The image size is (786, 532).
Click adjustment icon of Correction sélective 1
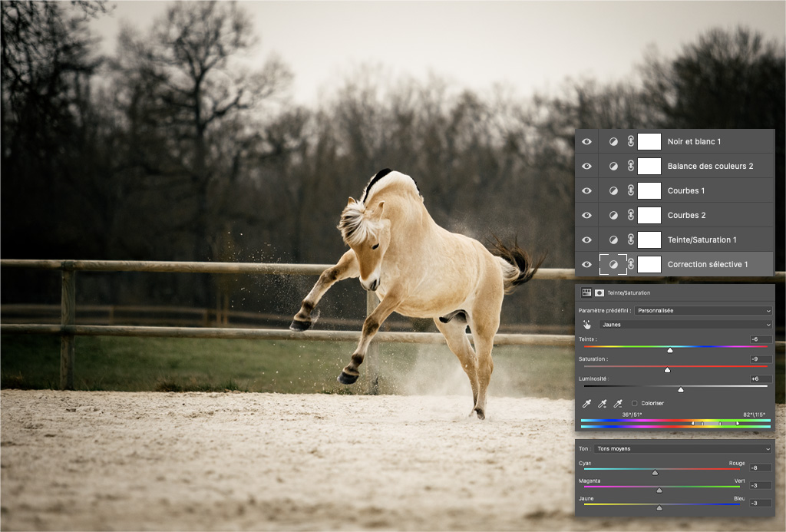coord(613,265)
